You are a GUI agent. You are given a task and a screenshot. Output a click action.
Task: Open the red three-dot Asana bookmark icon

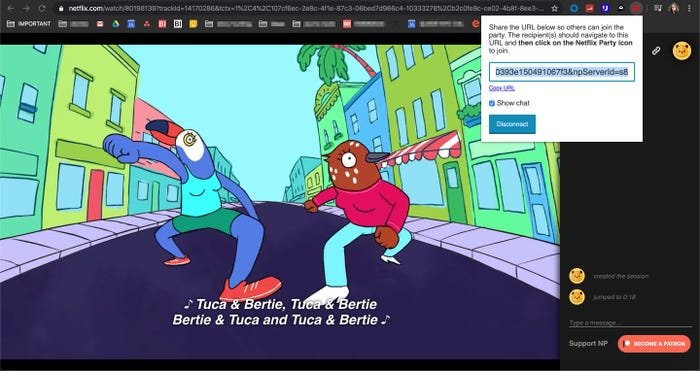(147, 24)
